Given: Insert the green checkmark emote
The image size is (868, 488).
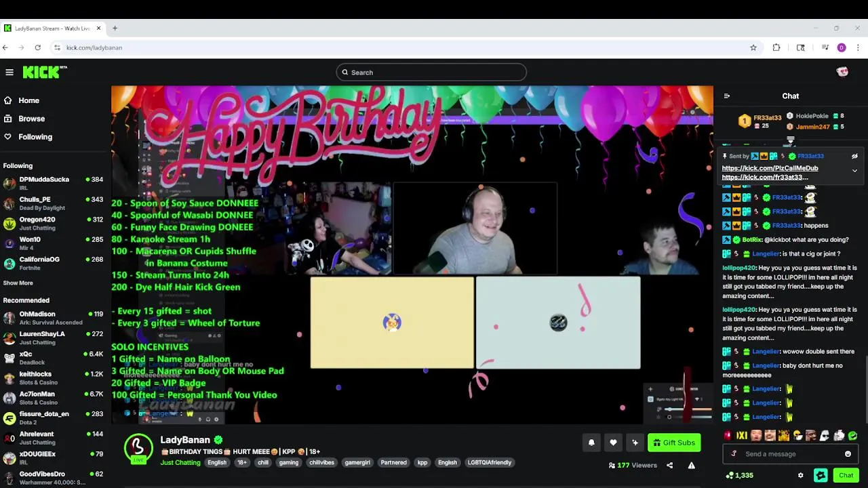Looking at the screenshot, I should tap(853, 436).
